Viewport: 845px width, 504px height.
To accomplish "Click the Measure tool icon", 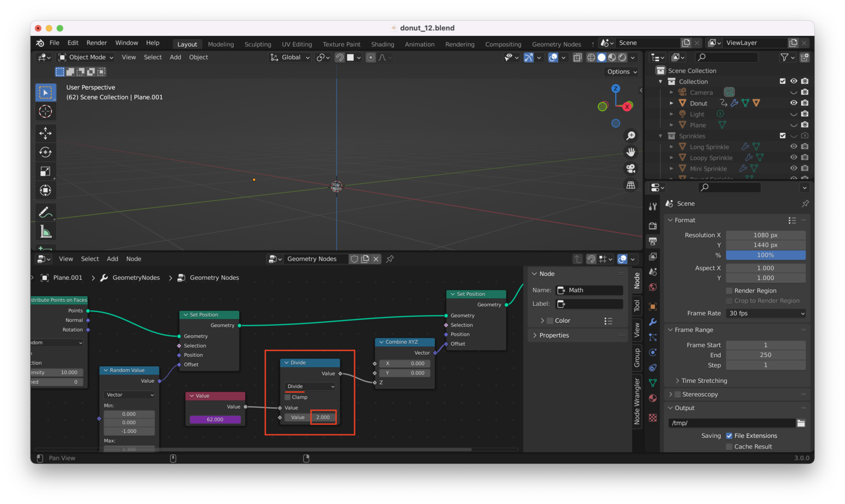I will [45, 232].
